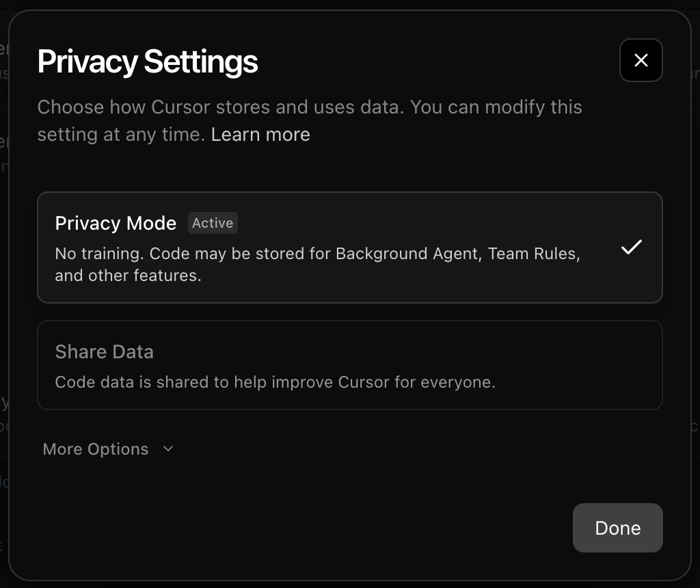This screenshot has width=700, height=588.
Task: Click the X icon to dismiss settings
Action: click(641, 60)
